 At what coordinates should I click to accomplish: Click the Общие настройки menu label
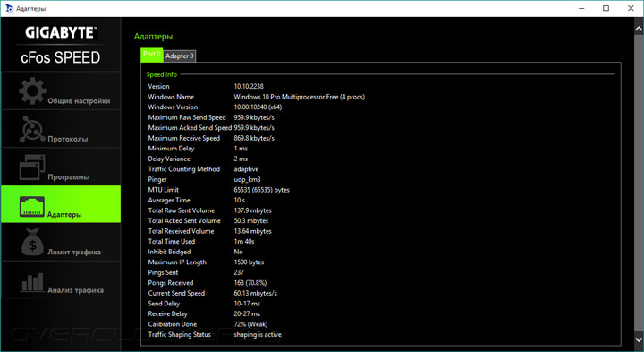tap(79, 100)
